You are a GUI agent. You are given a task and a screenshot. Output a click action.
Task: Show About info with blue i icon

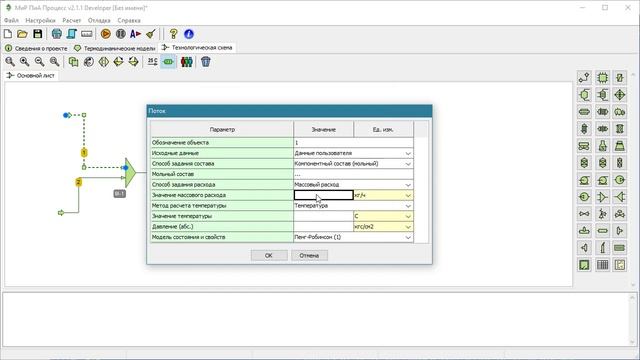(189, 34)
